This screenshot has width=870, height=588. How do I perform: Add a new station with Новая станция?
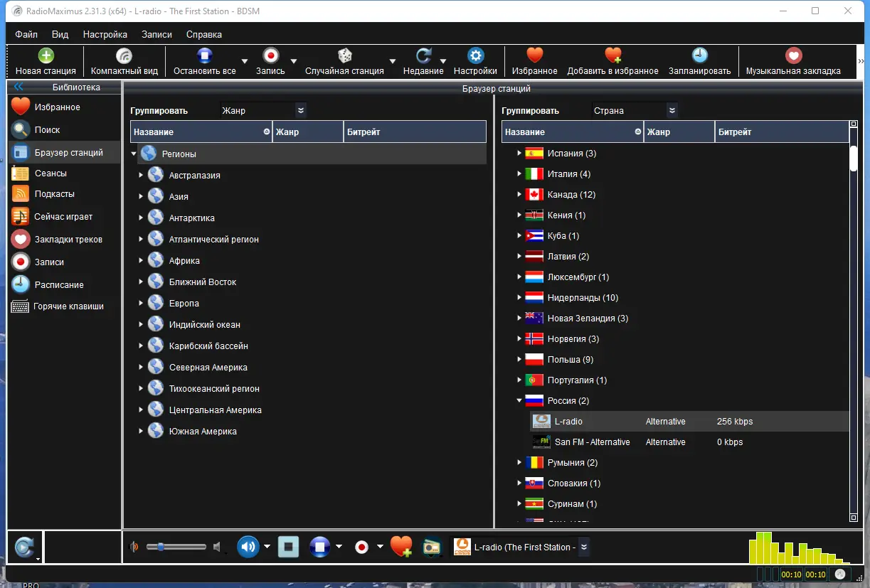tap(46, 62)
